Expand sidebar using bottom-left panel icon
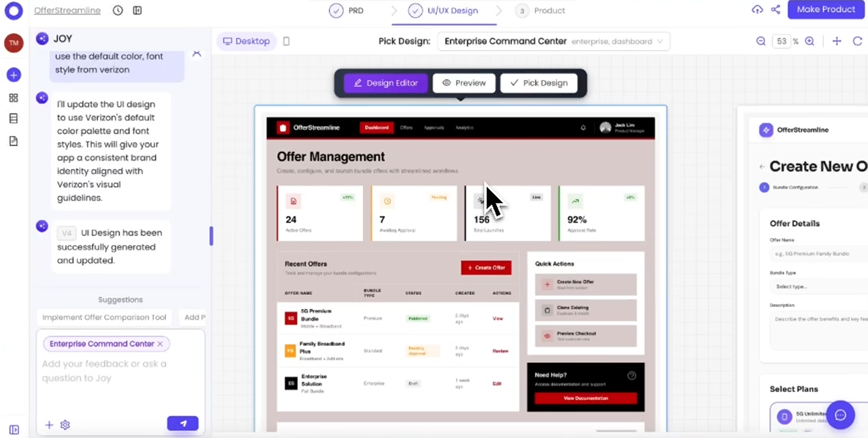The image size is (868, 438). 14,430
